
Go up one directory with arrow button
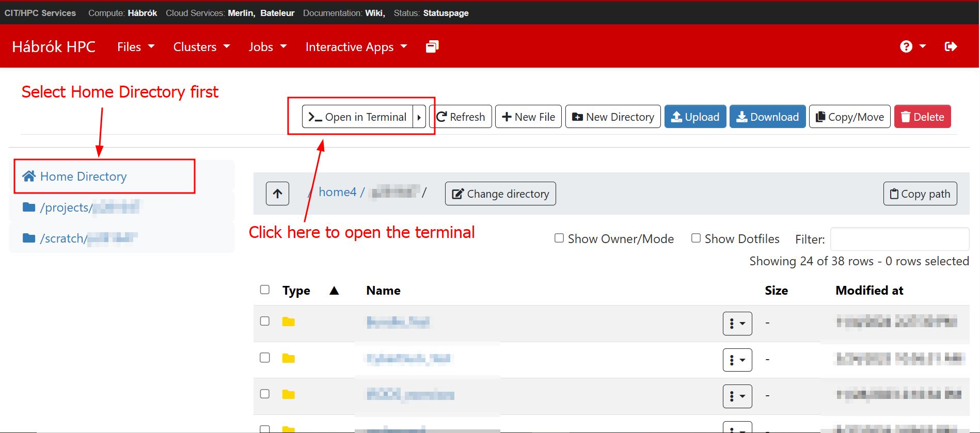coord(277,194)
